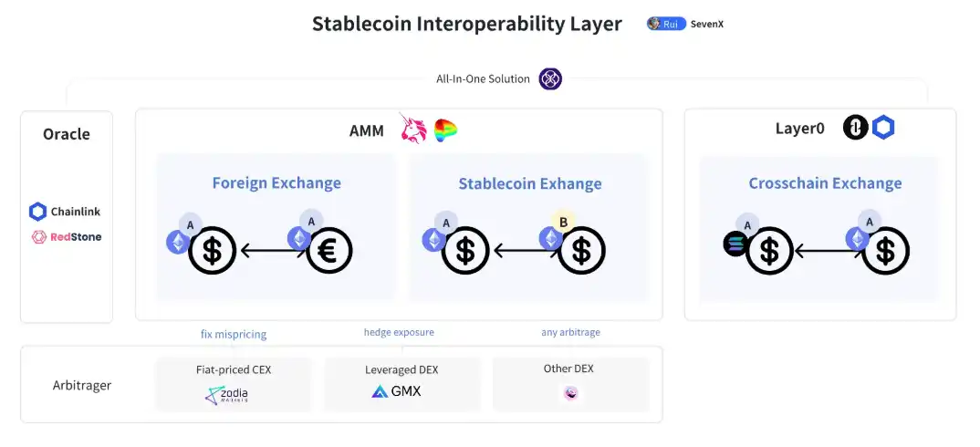This screenshot has width=980, height=447.
Task: Click the pink icon under Other DEX
Action: pos(570,393)
